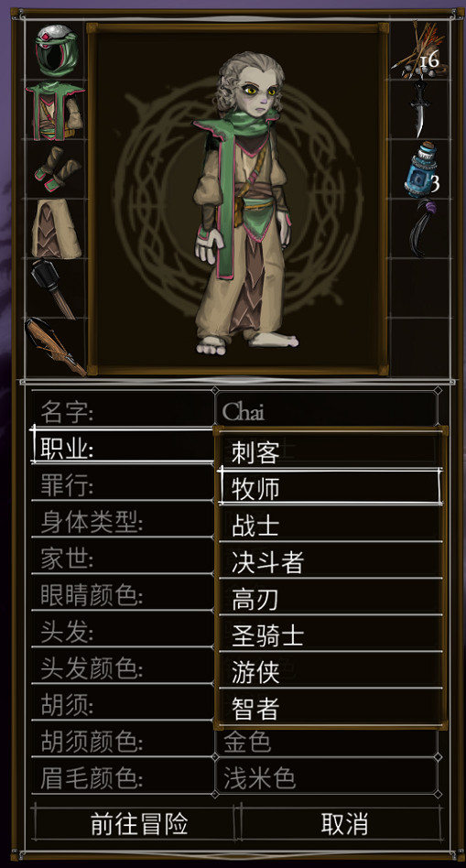Viewport: 466px width, 868px height.
Task: Click the 前往冒险 button
Action: pyautogui.click(x=138, y=824)
